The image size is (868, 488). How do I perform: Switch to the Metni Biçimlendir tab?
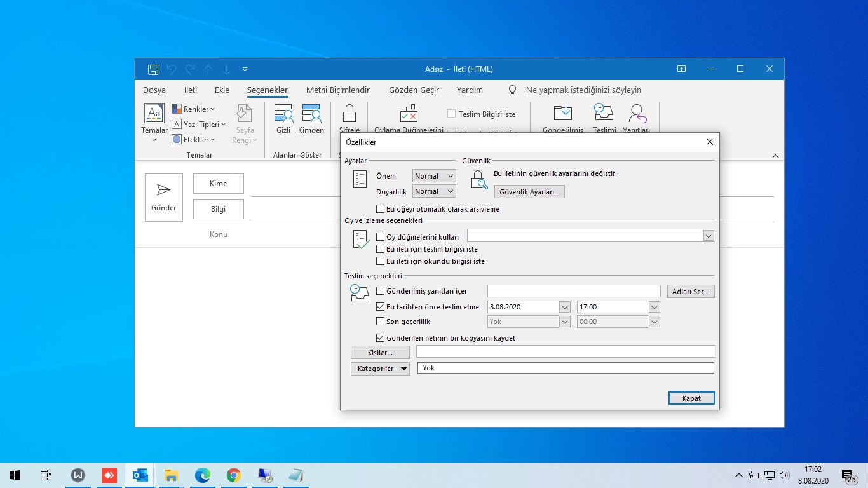pyautogui.click(x=338, y=90)
